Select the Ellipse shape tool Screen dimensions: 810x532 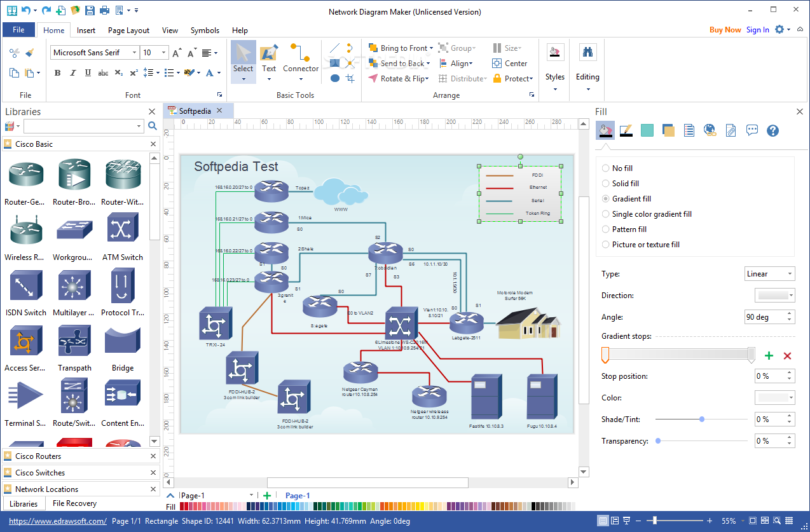(x=335, y=78)
